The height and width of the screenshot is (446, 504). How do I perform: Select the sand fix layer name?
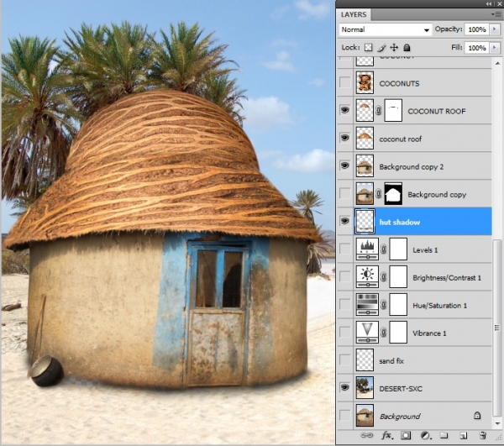click(391, 361)
